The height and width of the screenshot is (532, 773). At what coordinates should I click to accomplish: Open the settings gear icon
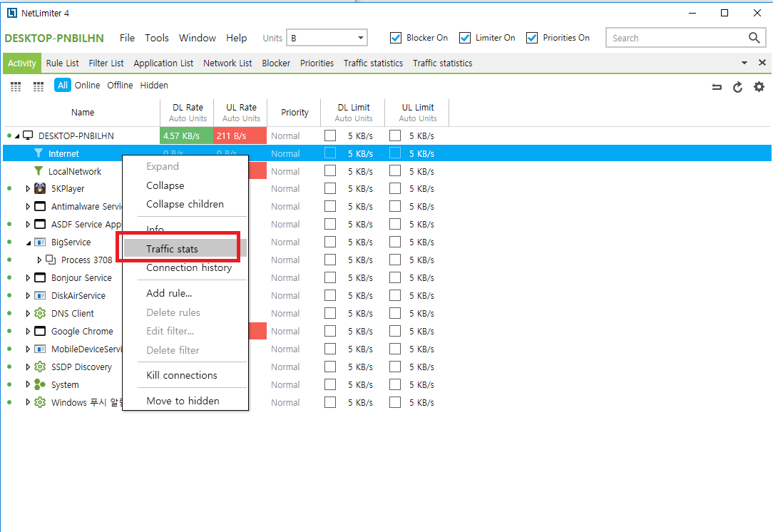(759, 87)
